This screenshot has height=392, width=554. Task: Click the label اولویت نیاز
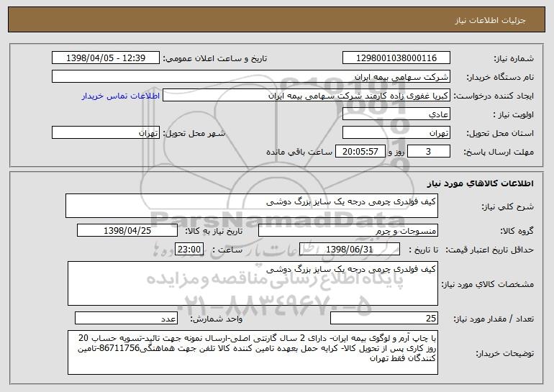(x=513, y=115)
